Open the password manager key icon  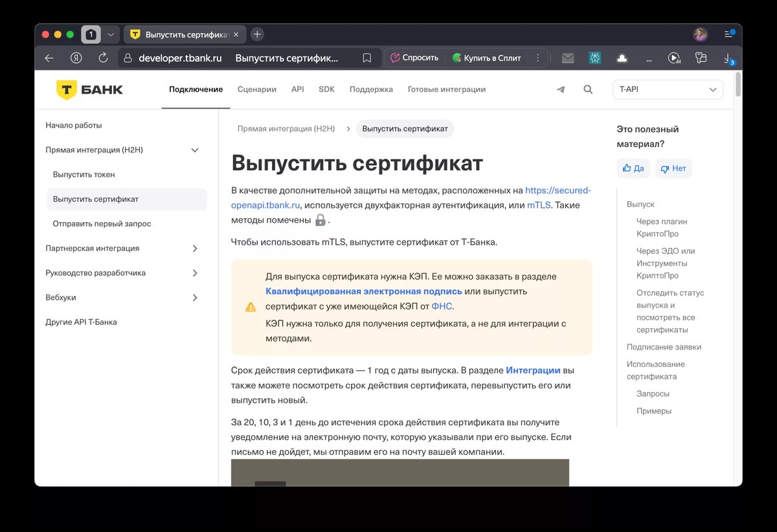pyautogui.click(x=701, y=58)
